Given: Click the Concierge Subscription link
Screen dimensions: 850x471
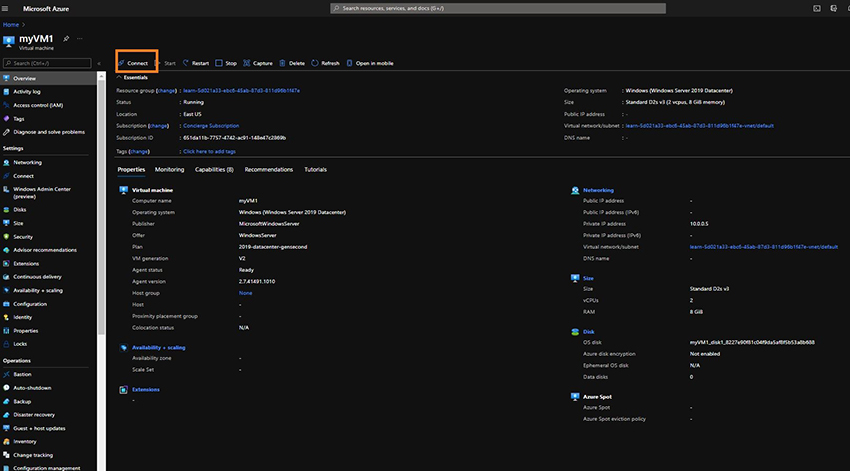Looking at the screenshot, I should [x=211, y=126].
